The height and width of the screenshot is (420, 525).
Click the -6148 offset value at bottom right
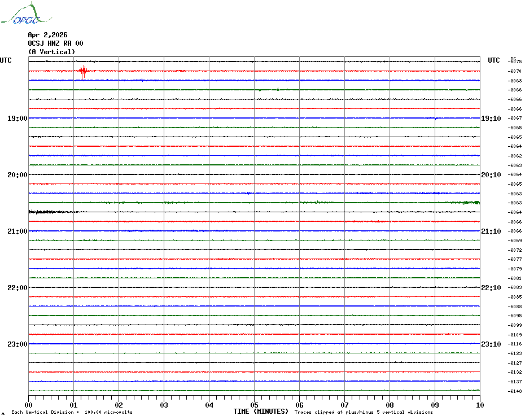pyautogui.click(x=515, y=391)
